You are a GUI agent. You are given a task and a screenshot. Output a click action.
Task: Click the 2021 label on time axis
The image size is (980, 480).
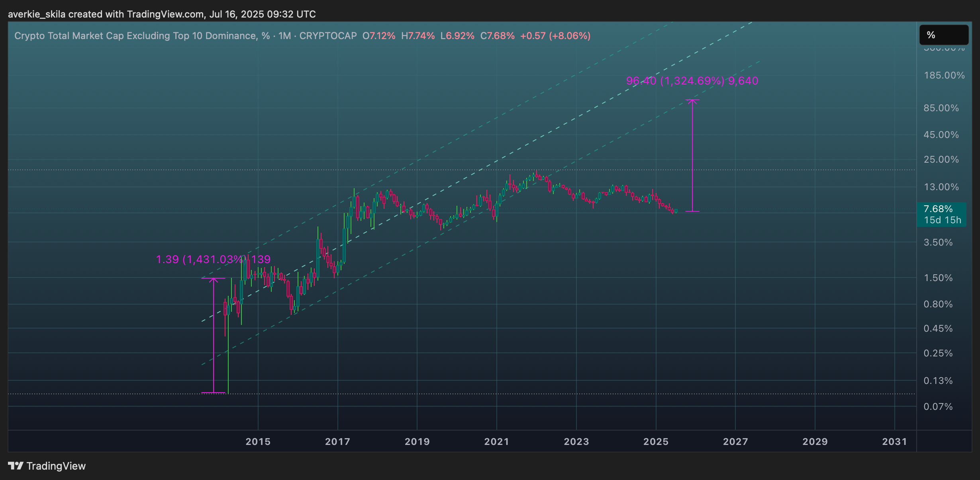pyautogui.click(x=496, y=442)
